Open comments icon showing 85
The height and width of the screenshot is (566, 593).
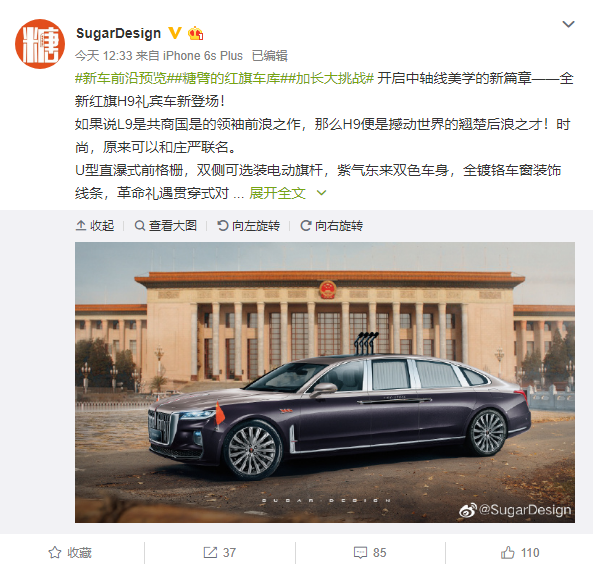click(x=370, y=552)
